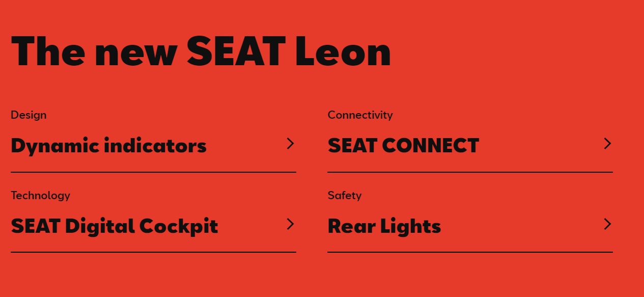Click the arrow beside Rear Lights

607,224
